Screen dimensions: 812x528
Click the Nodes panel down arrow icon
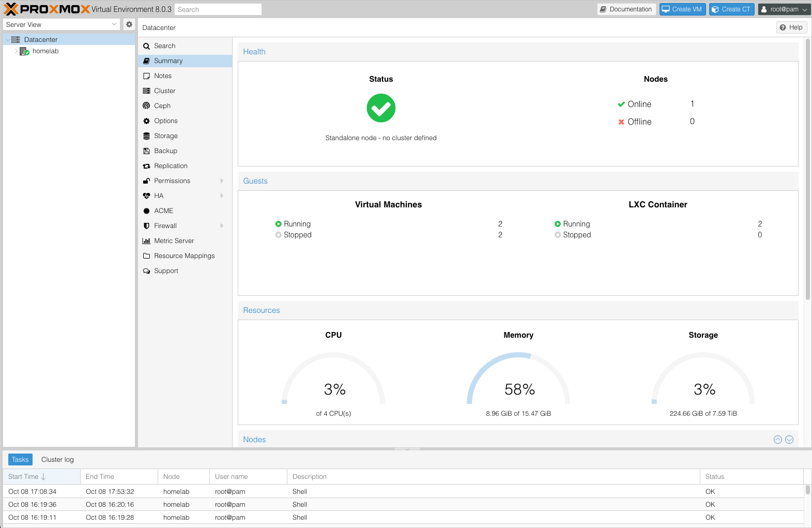point(789,440)
